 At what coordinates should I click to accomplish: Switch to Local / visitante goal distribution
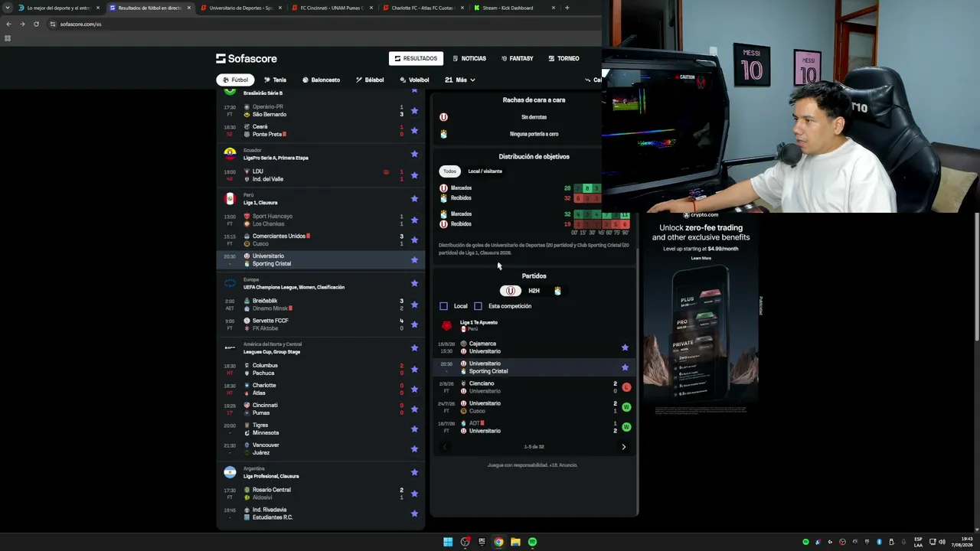(x=485, y=171)
